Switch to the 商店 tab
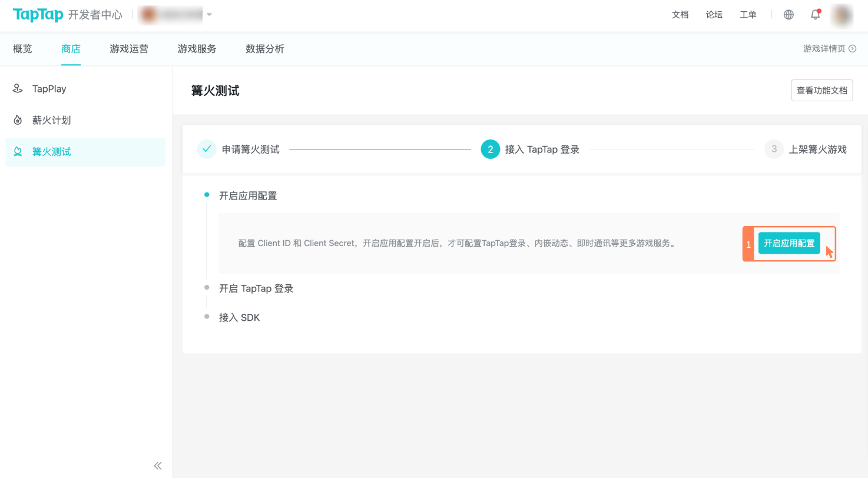The height and width of the screenshot is (478, 868). (x=71, y=49)
